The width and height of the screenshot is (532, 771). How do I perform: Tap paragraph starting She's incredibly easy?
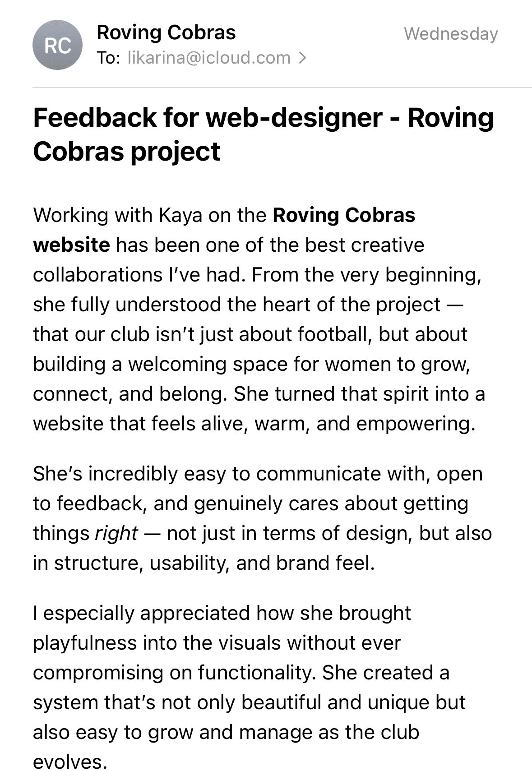point(262,518)
